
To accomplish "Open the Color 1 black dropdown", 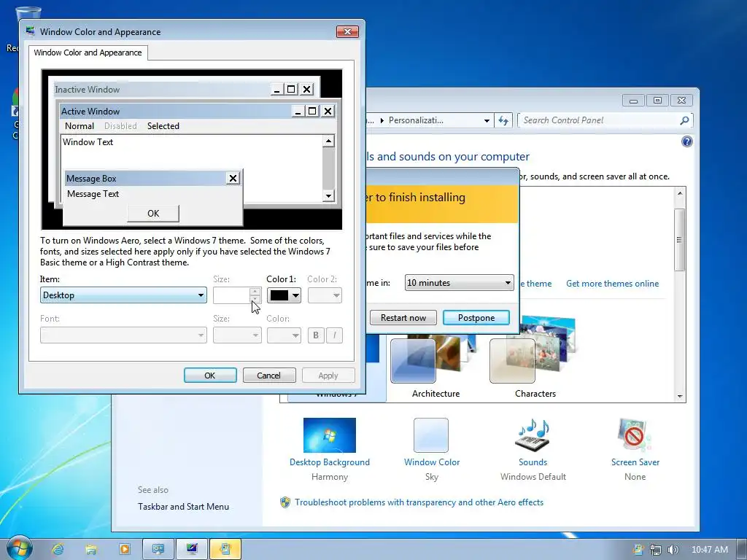I will [x=284, y=295].
